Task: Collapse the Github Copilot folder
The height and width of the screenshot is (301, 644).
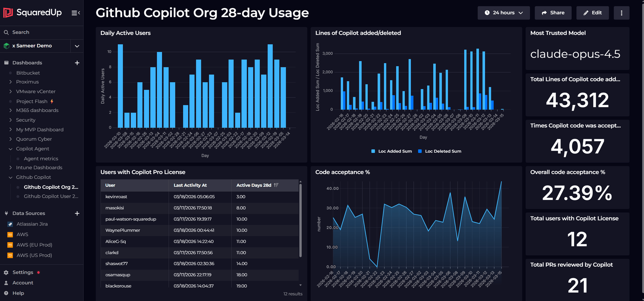Action: tap(10, 177)
